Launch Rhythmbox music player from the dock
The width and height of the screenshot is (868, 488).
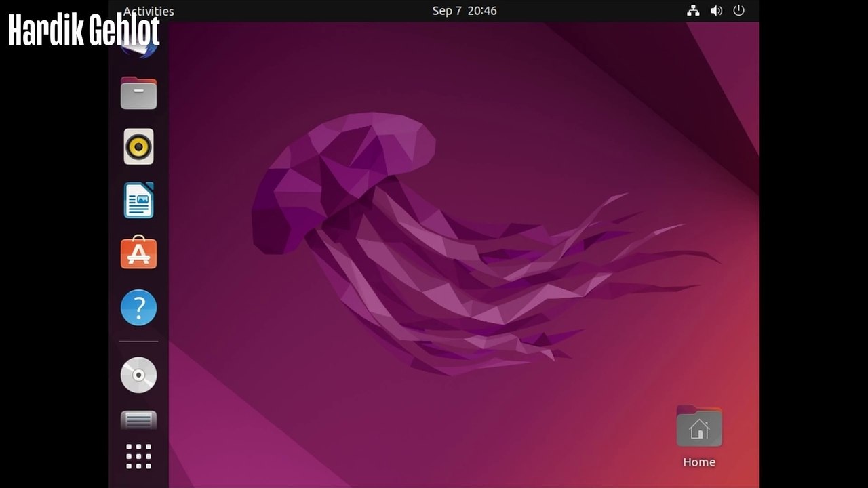click(138, 146)
